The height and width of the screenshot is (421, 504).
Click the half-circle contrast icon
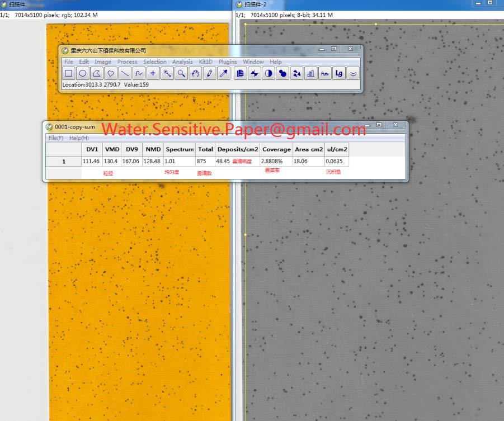tap(269, 74)
